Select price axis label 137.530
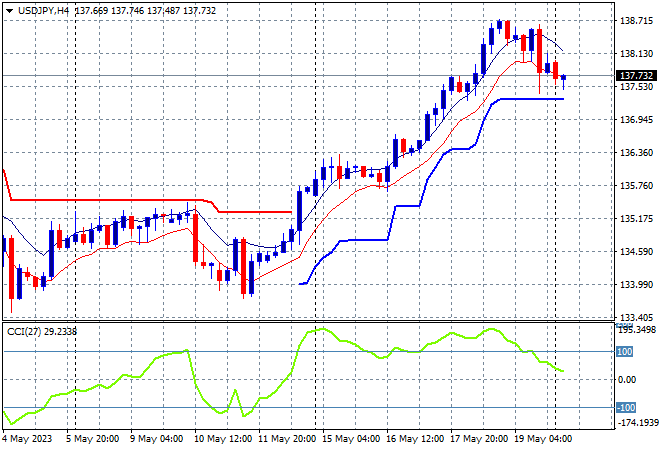 (x=637, y=87)
